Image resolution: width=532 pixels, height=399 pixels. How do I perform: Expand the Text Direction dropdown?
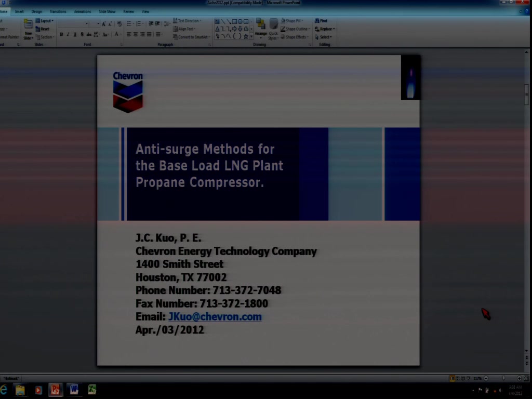pos(187,21)
